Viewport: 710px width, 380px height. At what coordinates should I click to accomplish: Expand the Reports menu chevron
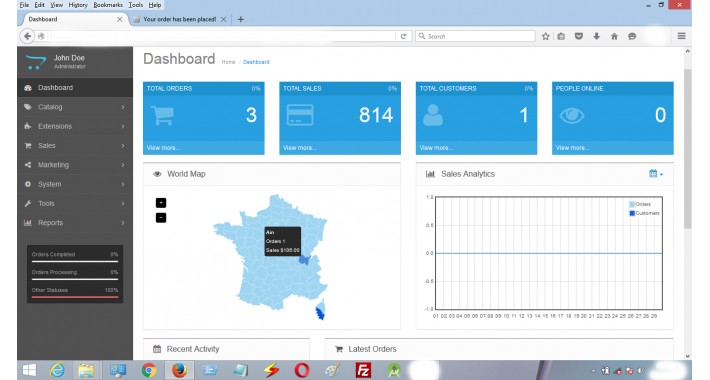(x=123, y=223)
